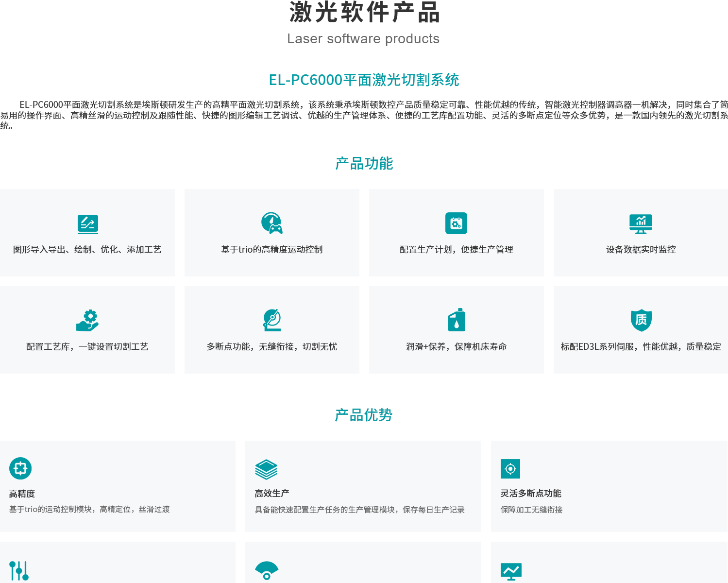The width and height of the screenshot is (728, 583).
Task: Click the 产品优势 section heading
Action: point(364,415)
